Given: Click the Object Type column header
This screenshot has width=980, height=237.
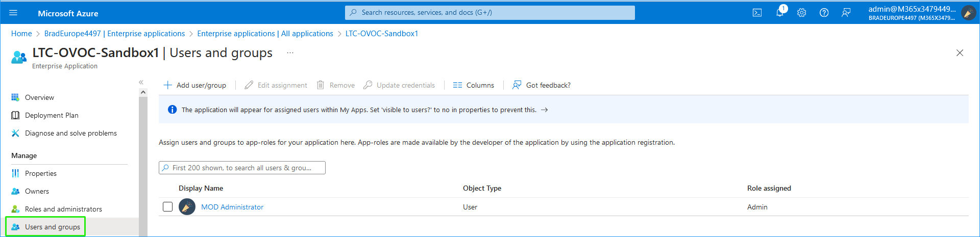Looking at the screenshot, I should 482,188.
